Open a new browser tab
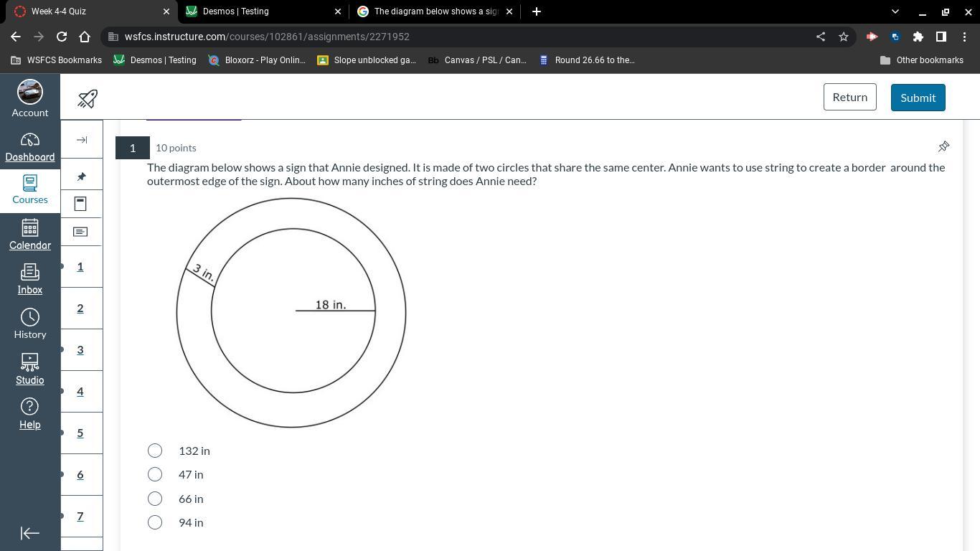 537,11
